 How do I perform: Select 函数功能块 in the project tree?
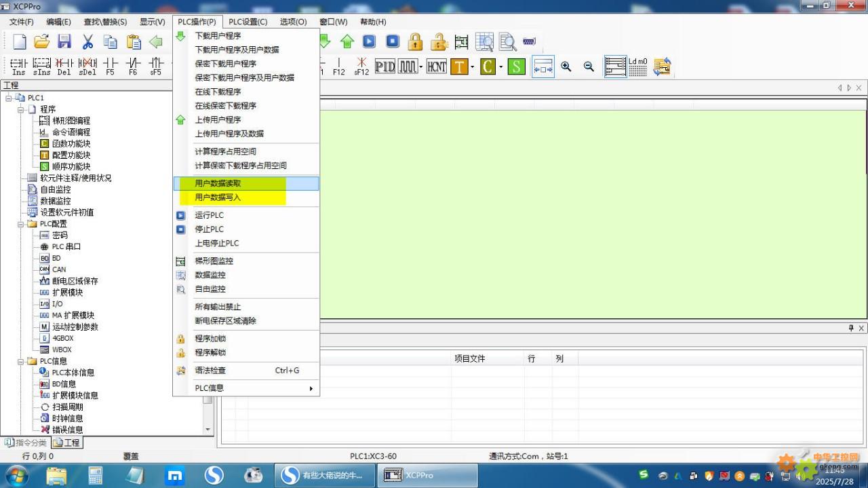pyautogui.click(x=71, y=144)
